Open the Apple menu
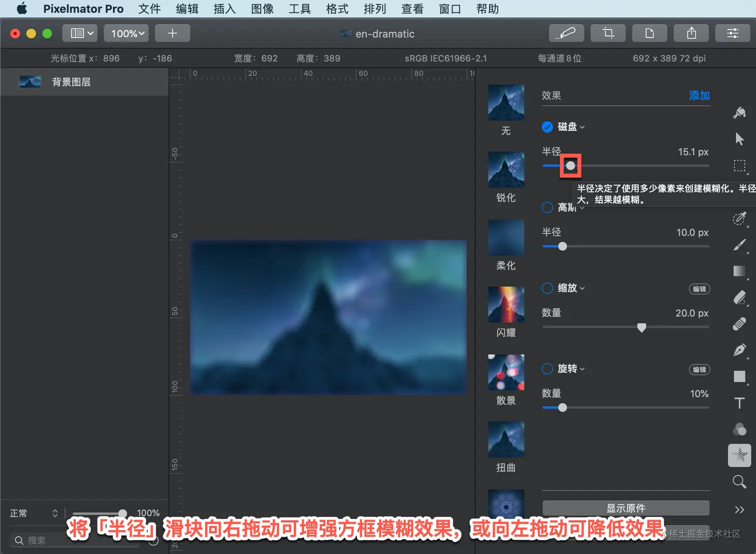The width and height of the screenshot is (756, 554). (22, 9)
